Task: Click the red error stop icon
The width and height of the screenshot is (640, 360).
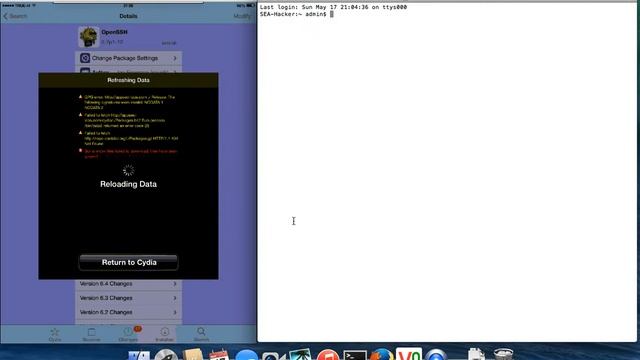Action: [x=80, y=151]
